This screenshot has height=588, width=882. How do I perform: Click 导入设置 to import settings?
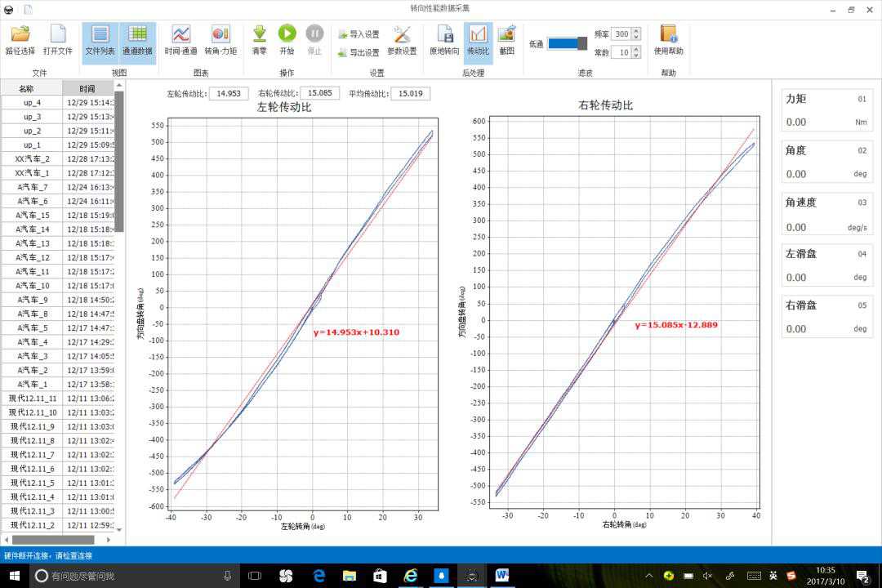[x=359, y=34]
